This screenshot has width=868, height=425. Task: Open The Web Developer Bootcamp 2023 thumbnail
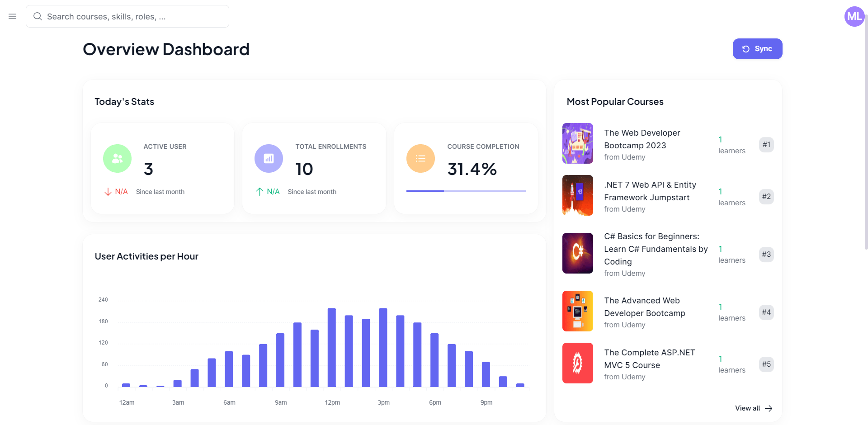(578, 143)
